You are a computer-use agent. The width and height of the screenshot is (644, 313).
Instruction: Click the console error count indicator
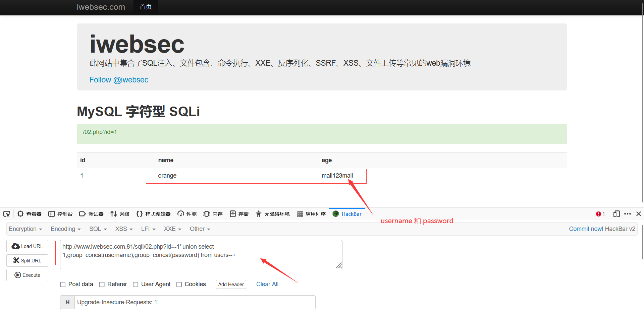tap(600, 214)
